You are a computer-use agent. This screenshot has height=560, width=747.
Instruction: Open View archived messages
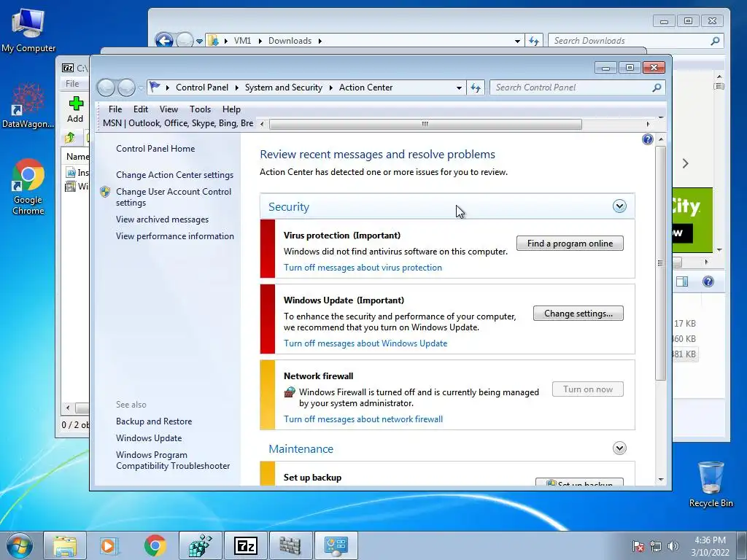[162, 219]
